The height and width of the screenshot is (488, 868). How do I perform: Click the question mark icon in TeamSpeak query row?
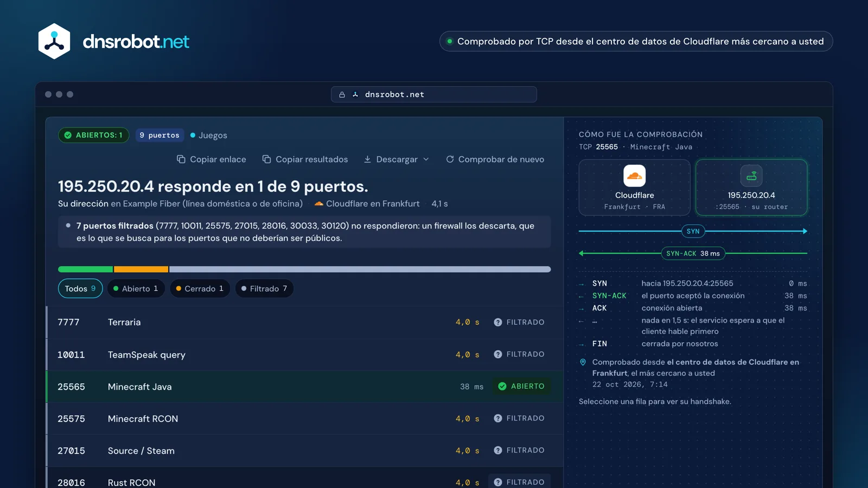pos(498,354)
